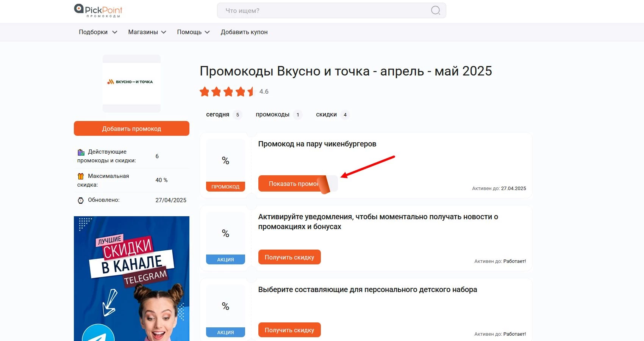Click the 'Активен до: 27.04.2025' text
644x341 pixels.
point(499,189)
